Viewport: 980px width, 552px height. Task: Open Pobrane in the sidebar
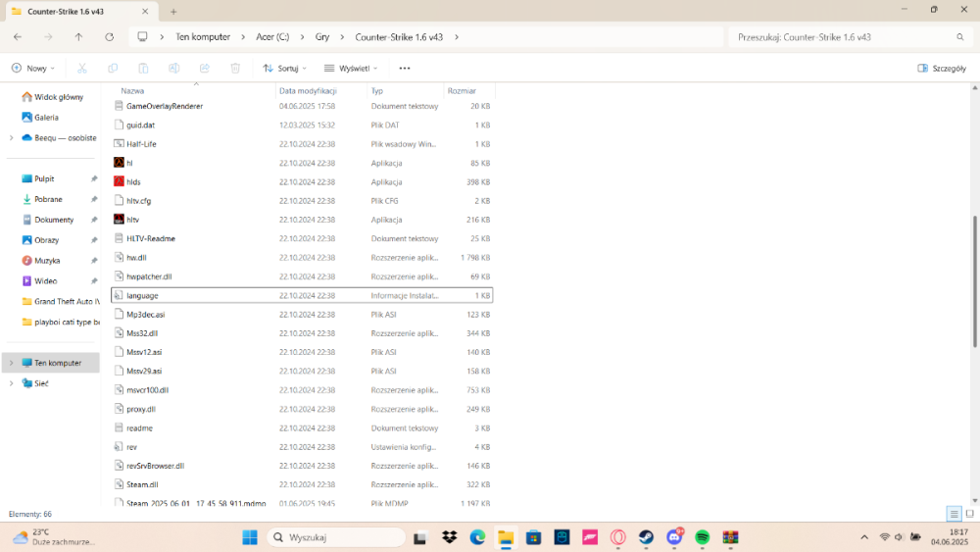pyautogui.click(x=48, y=199)
